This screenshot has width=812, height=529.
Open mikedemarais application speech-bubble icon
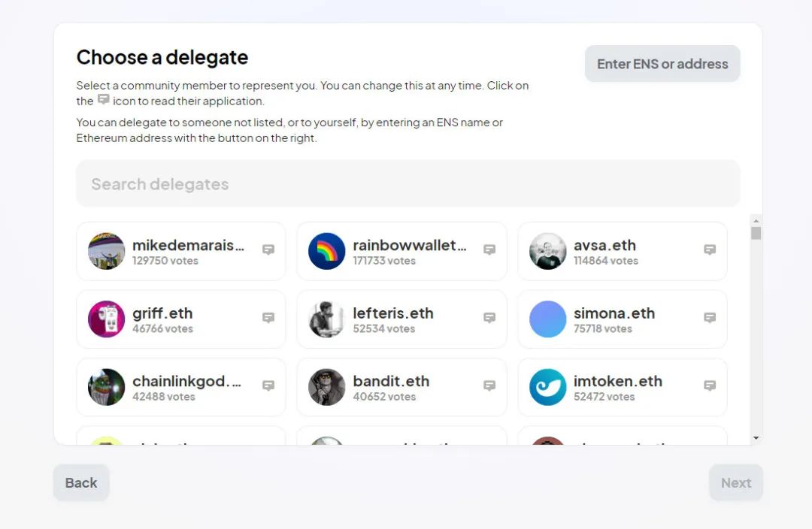(268, 250)
